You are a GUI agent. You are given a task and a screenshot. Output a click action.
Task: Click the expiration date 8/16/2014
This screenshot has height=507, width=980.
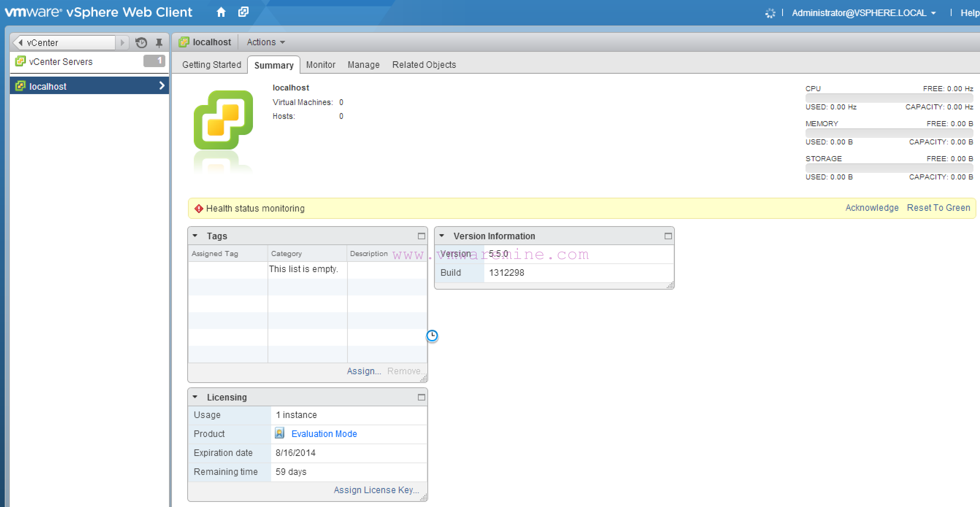[295, 453]
